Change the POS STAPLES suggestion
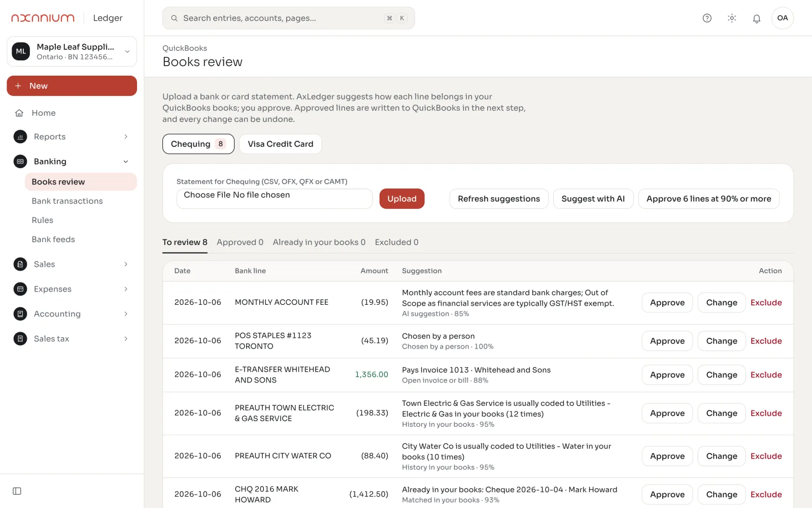This screenshot has height=508, width=812. pos(722,341)
